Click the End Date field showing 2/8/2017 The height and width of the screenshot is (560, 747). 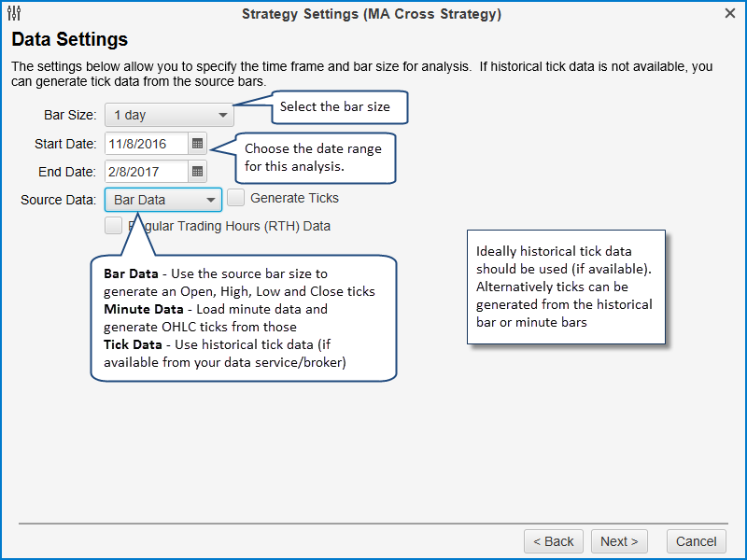point(146,171)
